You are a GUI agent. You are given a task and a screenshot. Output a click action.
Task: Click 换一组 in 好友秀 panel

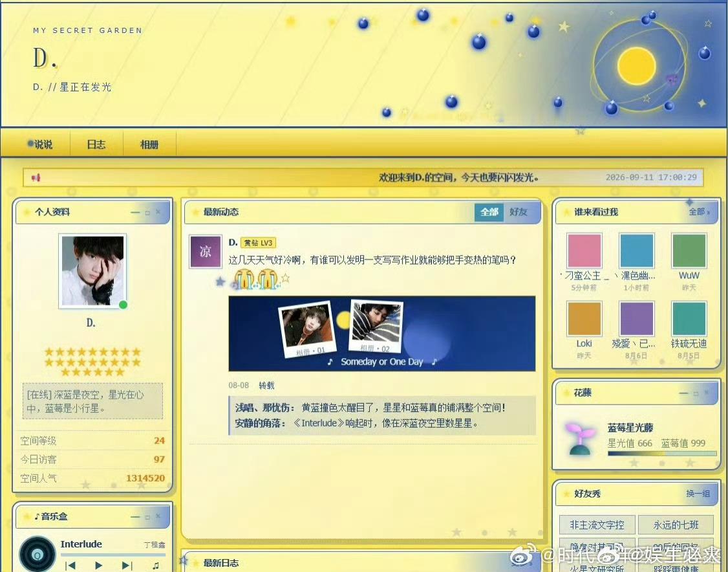click(698, 494)
